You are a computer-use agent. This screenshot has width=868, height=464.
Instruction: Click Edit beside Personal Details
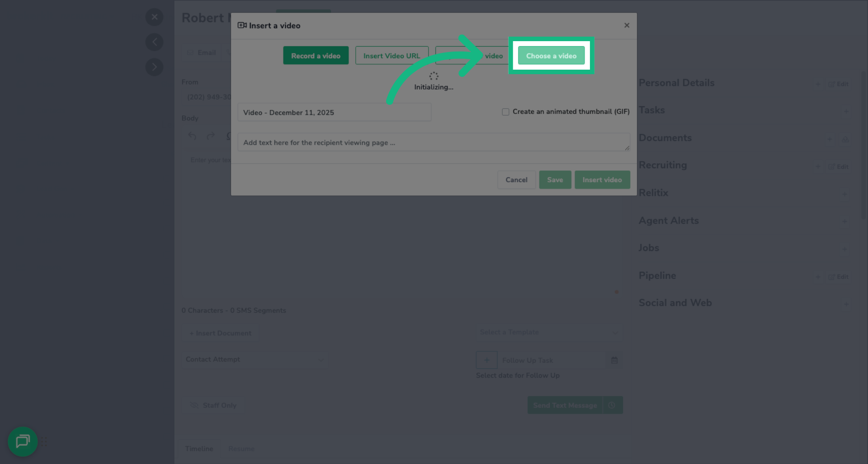tap(839, 84)
